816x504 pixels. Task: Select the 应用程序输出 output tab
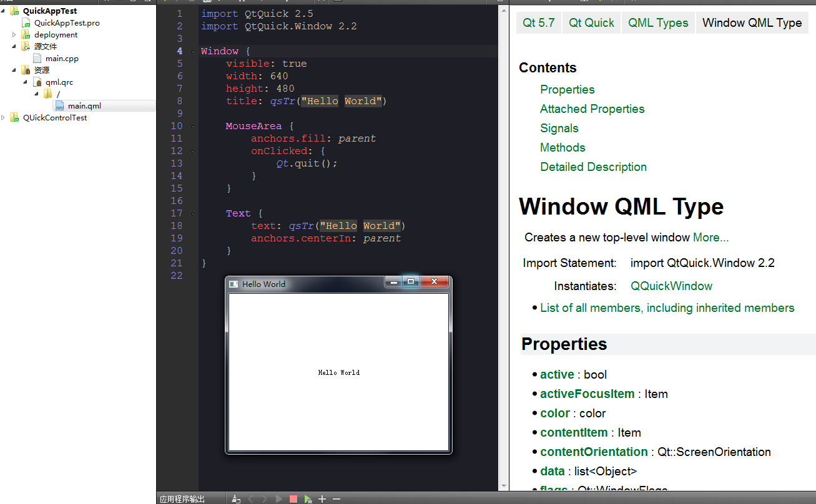coord(182,499)
